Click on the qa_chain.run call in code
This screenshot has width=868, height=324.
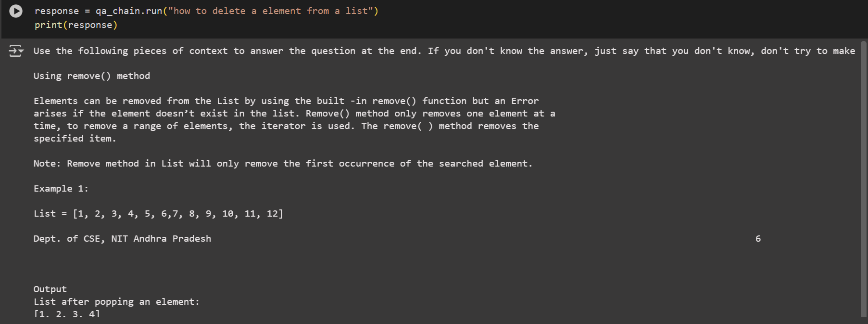click(129, 11)
